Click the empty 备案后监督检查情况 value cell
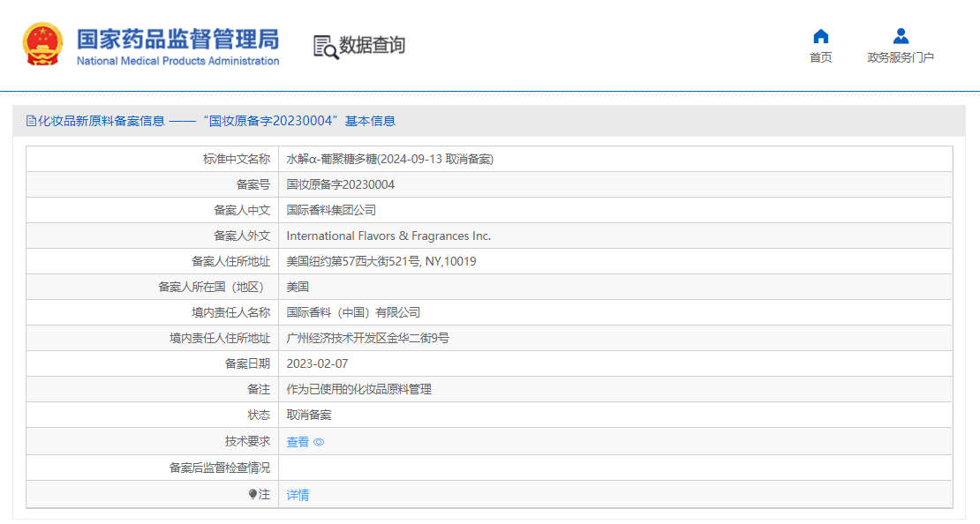The width and height of the screenshot is (980, 524). (614, 468)
